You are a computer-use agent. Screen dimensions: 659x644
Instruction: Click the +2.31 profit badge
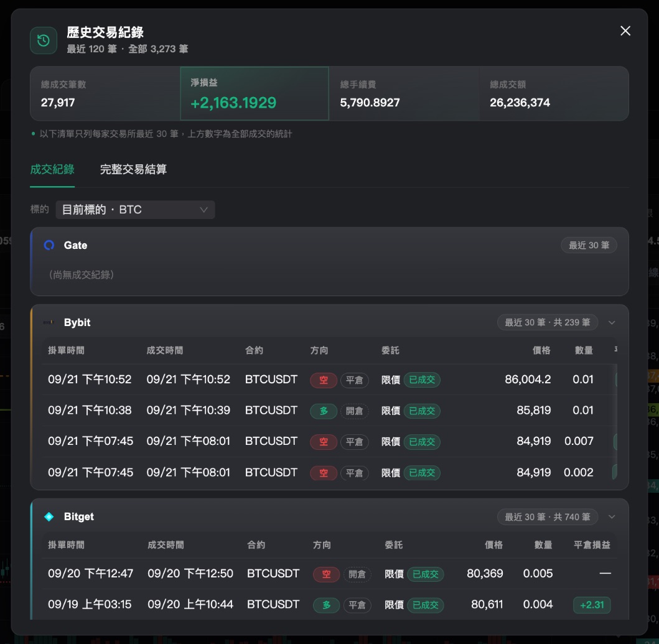[x=592, y=605]
